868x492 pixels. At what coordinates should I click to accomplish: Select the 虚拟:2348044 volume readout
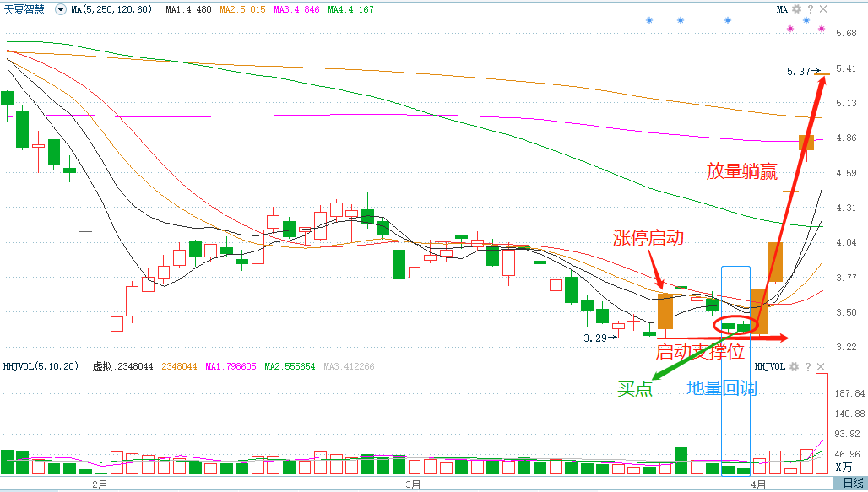(122, 366)
